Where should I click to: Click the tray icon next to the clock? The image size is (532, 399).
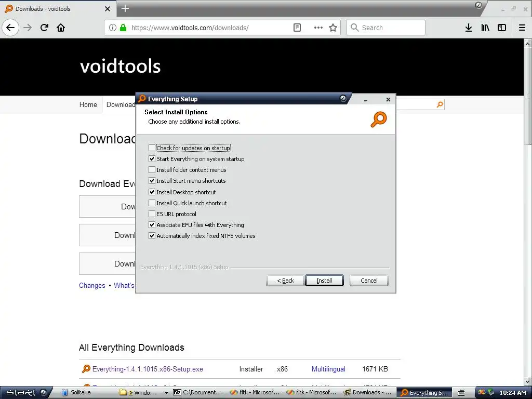point(491,392)
